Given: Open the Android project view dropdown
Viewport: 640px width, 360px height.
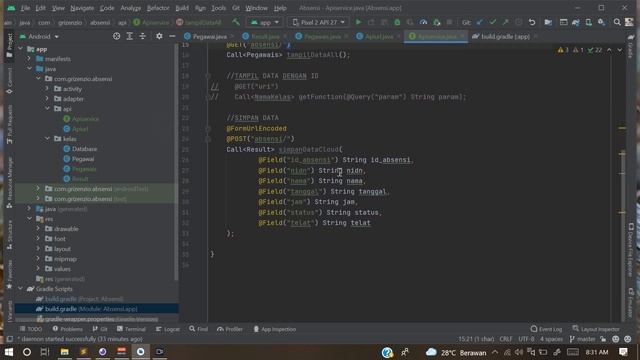Looking at the screenshot, I should pos(39,36).
